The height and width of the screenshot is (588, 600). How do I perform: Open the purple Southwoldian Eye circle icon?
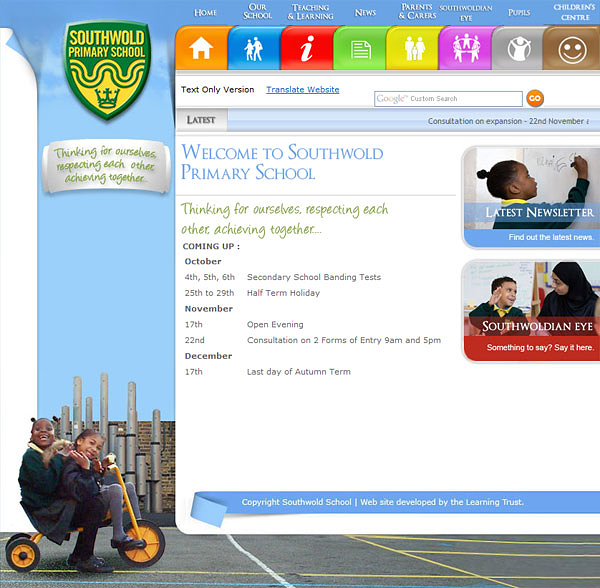(x=466, y=48)
